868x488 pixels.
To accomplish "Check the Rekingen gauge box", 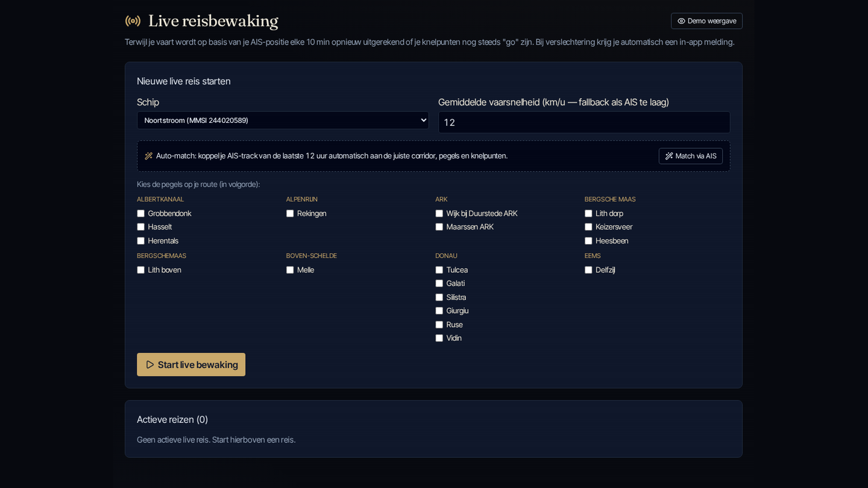I will point(290,213).
